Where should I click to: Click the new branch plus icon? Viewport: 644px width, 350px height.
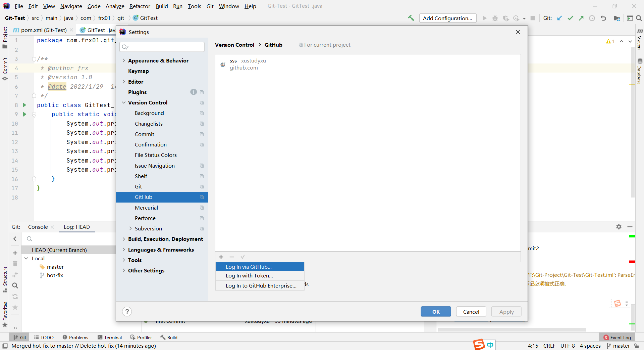pos(15,253)
